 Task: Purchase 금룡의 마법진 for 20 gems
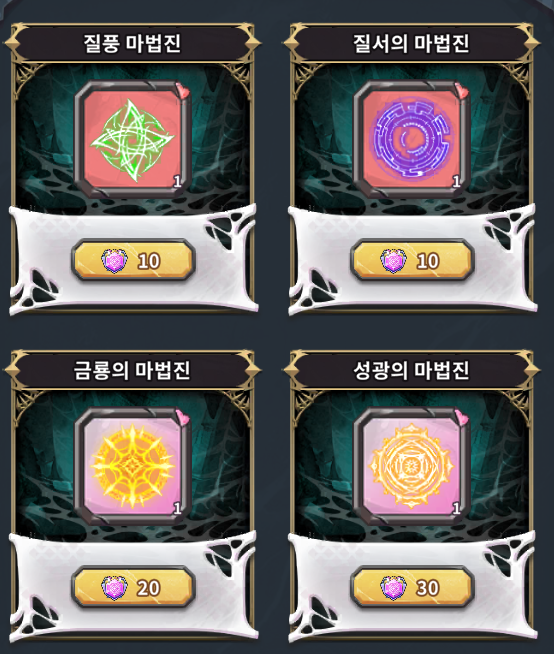point(133,588)
